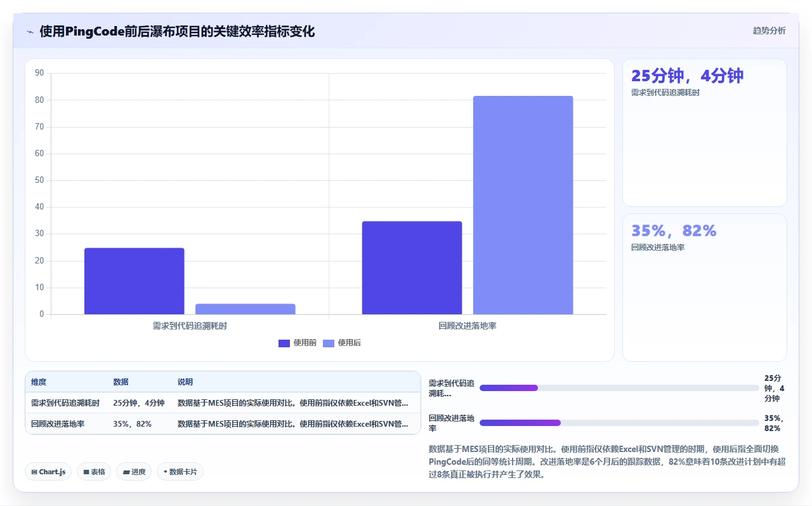The height and width of the screenshot is (506, 812).
Task: Click the 回顾改进落地率 progress label
Action: point(451,423)
